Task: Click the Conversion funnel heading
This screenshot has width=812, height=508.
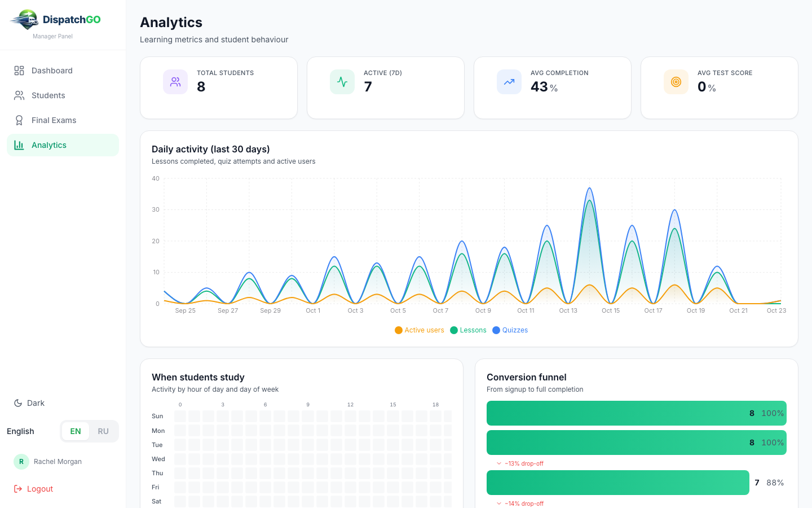Action: point(527,377)
